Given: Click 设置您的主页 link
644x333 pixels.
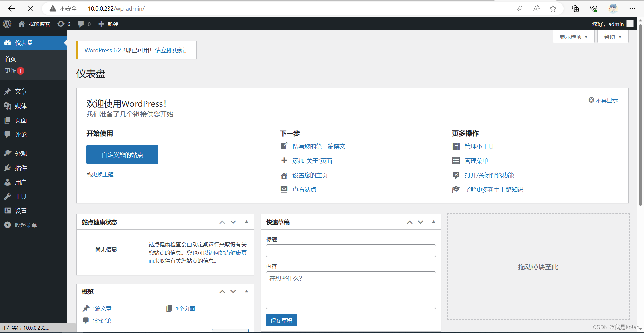Looking at the screenshot, I should tap(310, 175).
